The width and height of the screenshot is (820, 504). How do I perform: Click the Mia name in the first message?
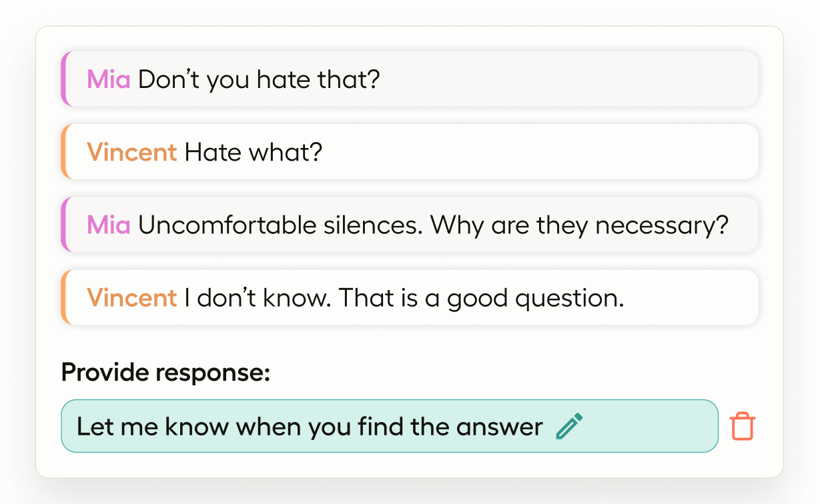point(108,80)
